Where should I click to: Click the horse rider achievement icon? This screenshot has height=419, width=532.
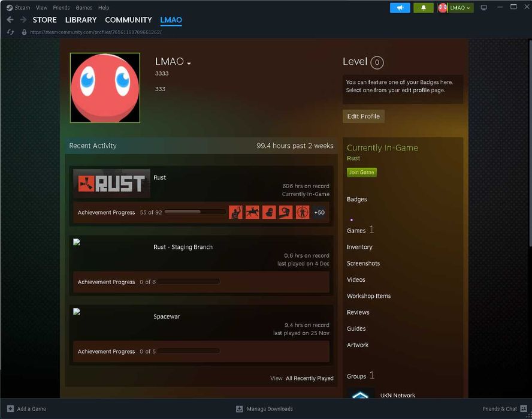tap(252, 212)
